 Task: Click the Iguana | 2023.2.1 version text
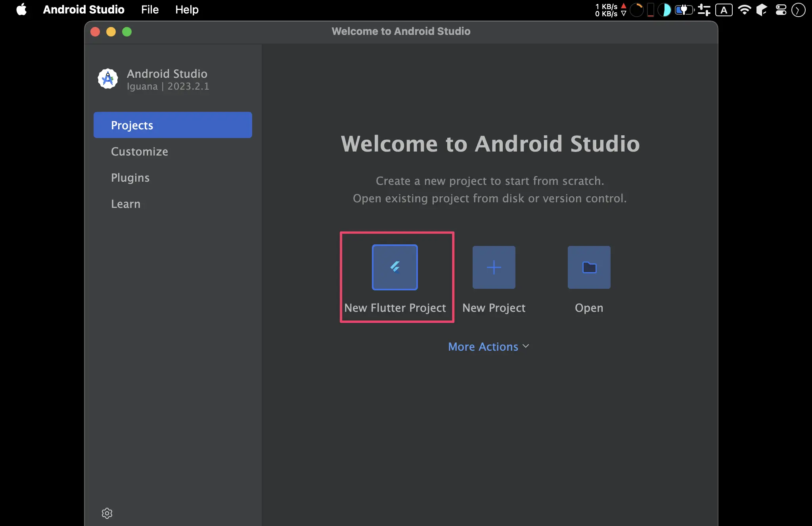(168, 86)
